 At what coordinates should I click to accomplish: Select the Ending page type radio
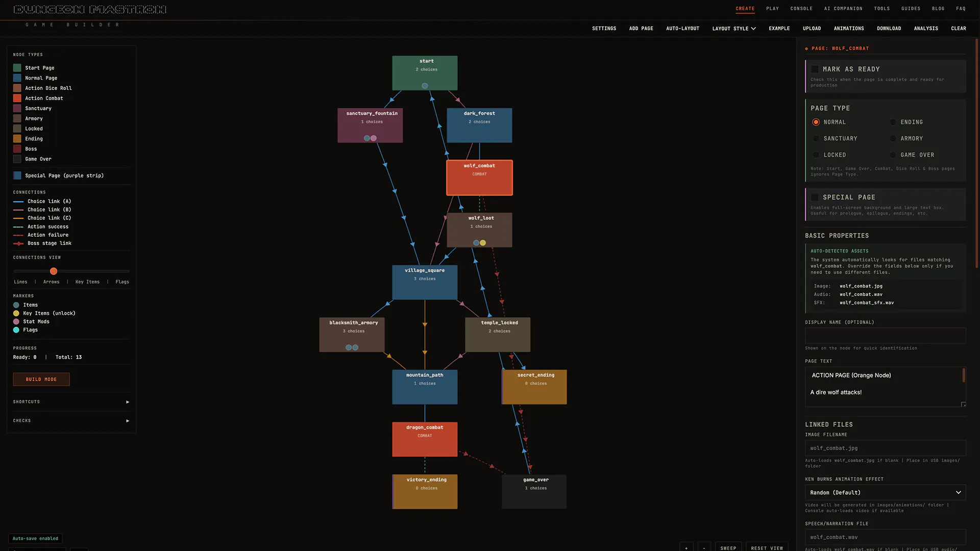coord(893,122)
